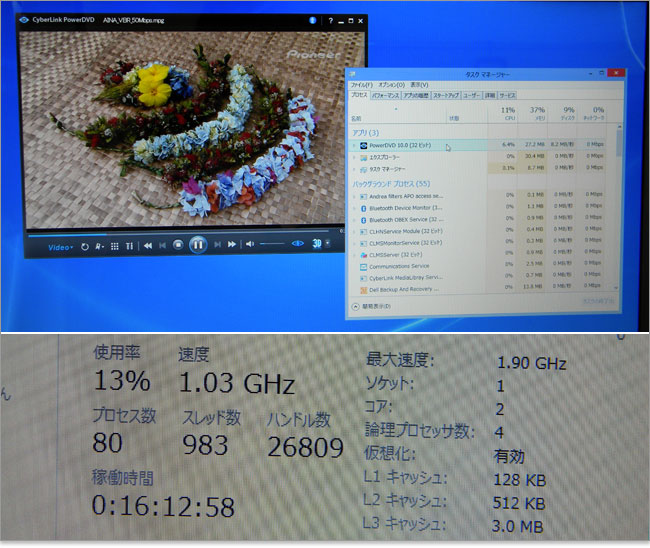
Task: Select CLHNService Module process icon
Action: (x=364, y=232)
